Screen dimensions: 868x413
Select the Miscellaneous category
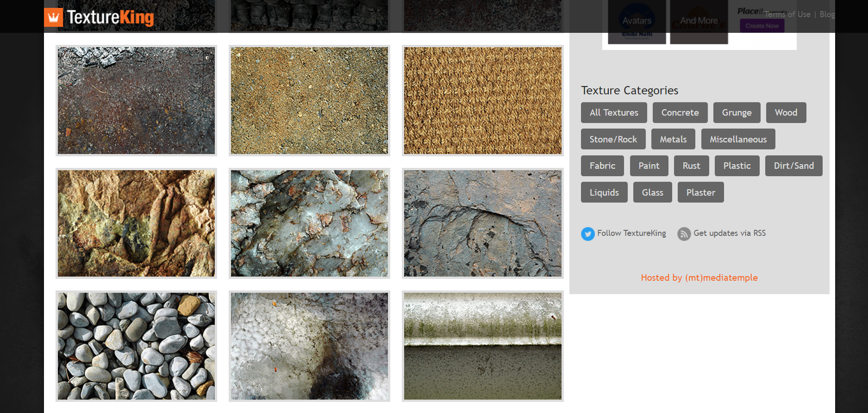tap(738, 139)
